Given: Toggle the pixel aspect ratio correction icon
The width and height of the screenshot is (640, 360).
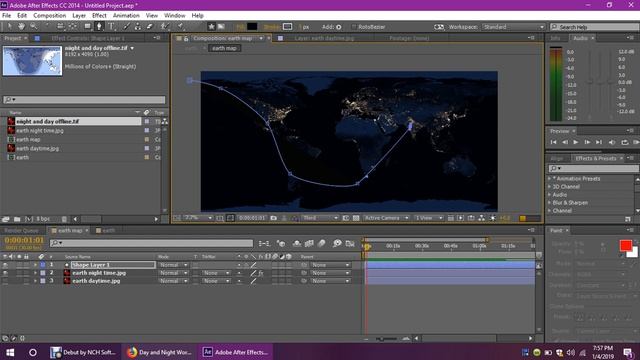Looking at the screenshot, I should pos(451,218).
